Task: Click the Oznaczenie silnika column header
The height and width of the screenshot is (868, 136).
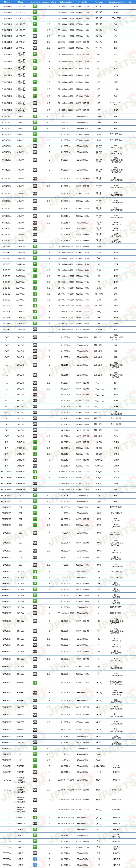Action: coord(117,2)
